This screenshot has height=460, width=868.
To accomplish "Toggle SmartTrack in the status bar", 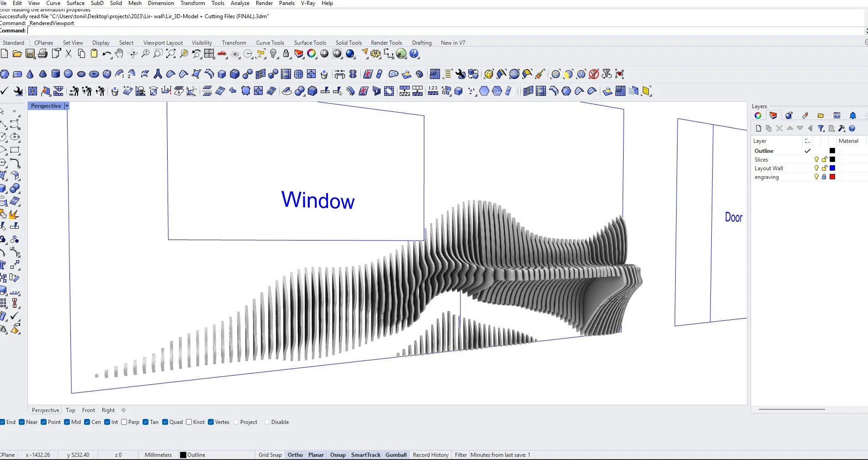I will (366, 455).
